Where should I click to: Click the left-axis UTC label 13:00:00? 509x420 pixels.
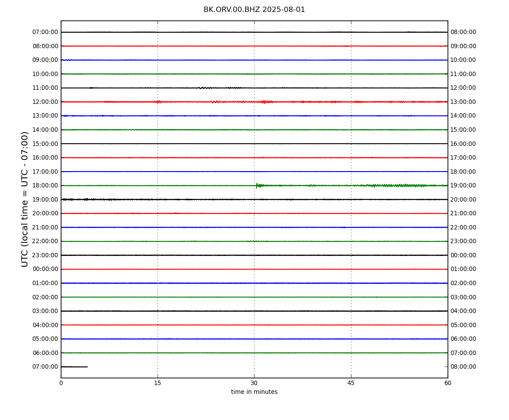pos(45,116)
